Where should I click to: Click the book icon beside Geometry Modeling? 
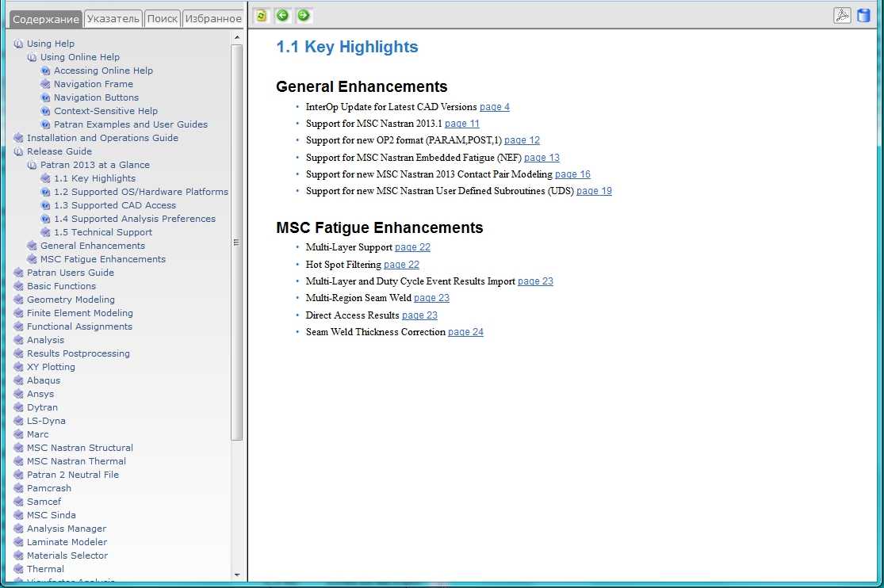pyautogui.click(x=18, y=300)
